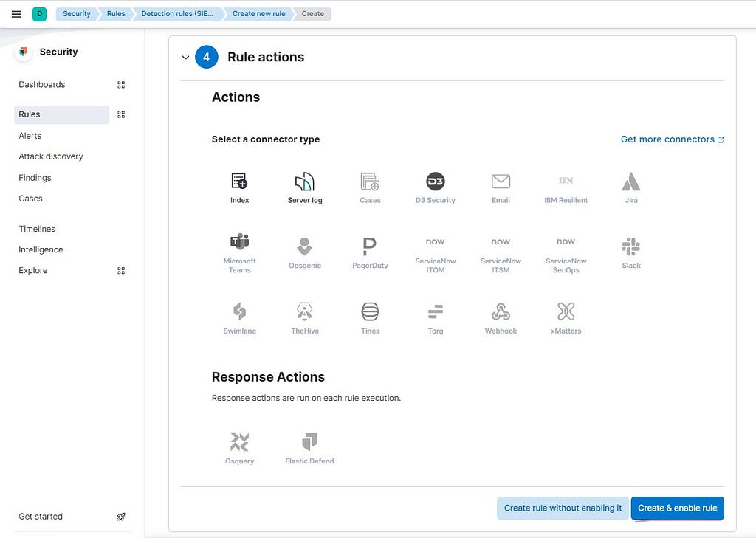Select the Email connector
Image resolution: width=756 pixels, height=538 pixels.
coord(501,188)
